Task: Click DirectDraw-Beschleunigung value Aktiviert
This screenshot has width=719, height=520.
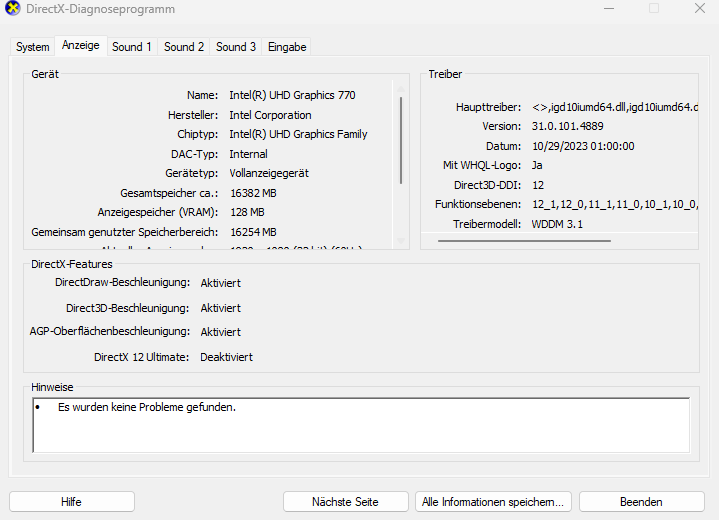Action: (221, 283)
